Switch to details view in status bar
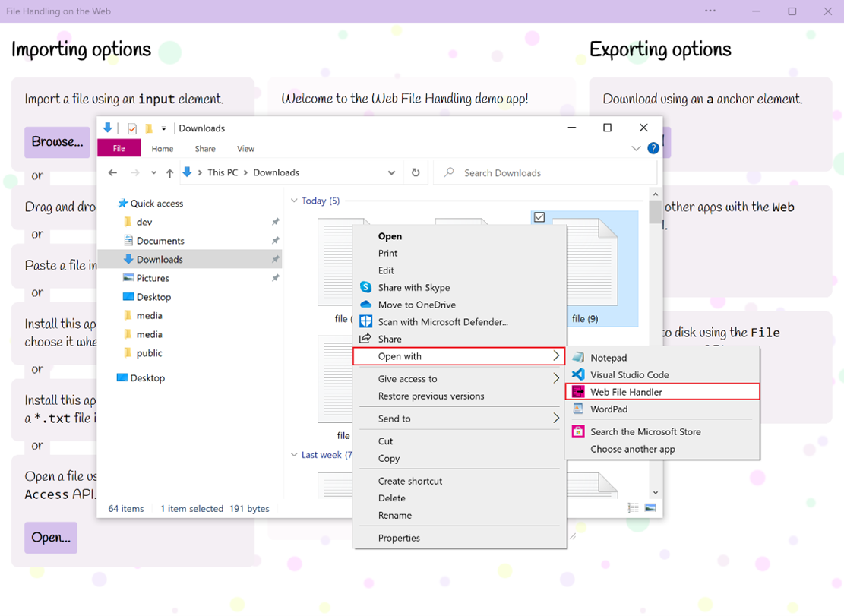This screenshot has height=616, width=844. pos(634,508)
